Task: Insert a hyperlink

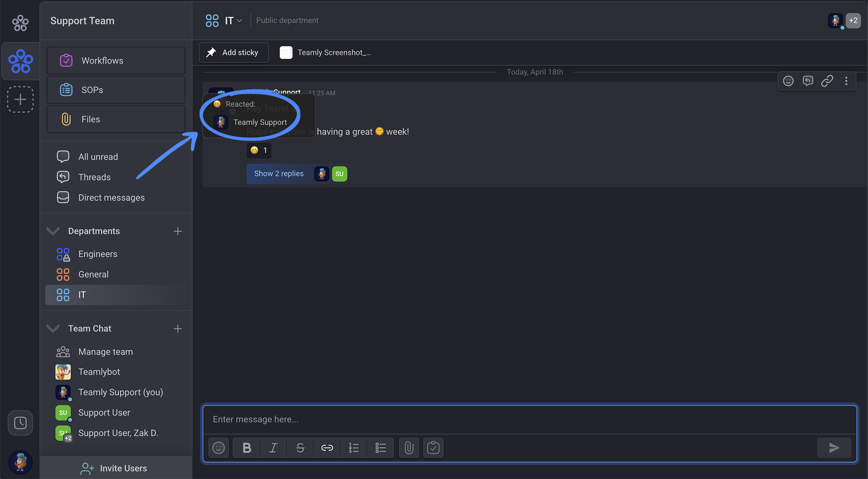Action: click(327, 448)
